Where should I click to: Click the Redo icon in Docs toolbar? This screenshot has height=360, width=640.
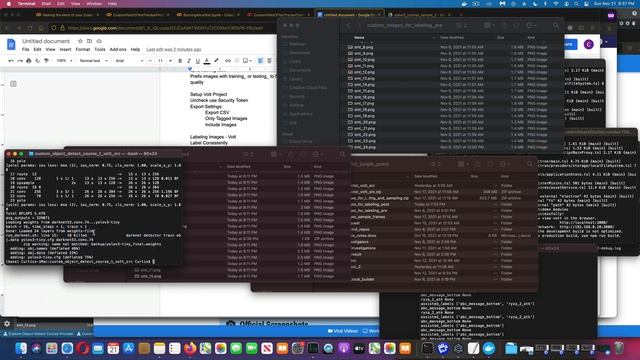[20, 61]
